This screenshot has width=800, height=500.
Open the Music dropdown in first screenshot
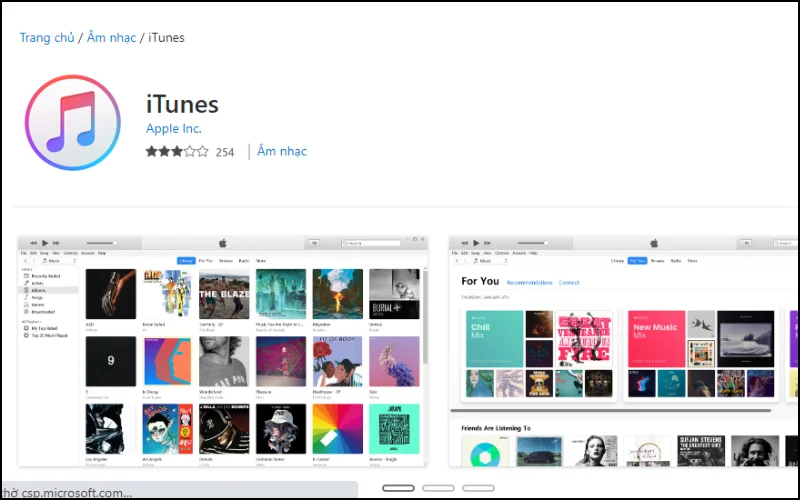coord(59,261)
